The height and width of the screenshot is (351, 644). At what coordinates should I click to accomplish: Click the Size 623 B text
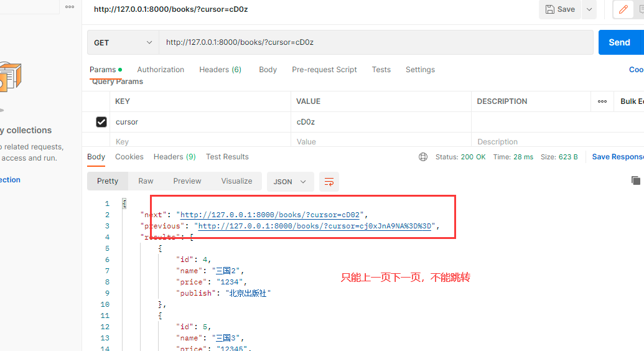[x=559, y=157]
